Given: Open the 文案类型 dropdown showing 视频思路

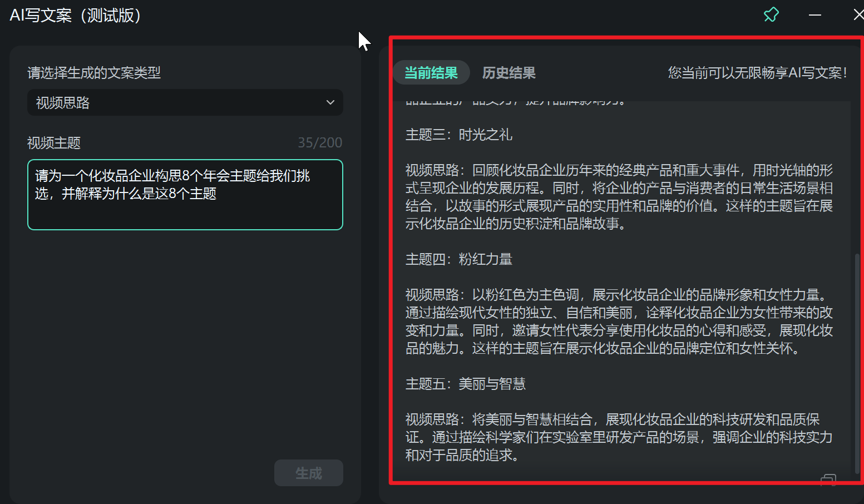Looking at the screenshot, I should pos(185,102).
